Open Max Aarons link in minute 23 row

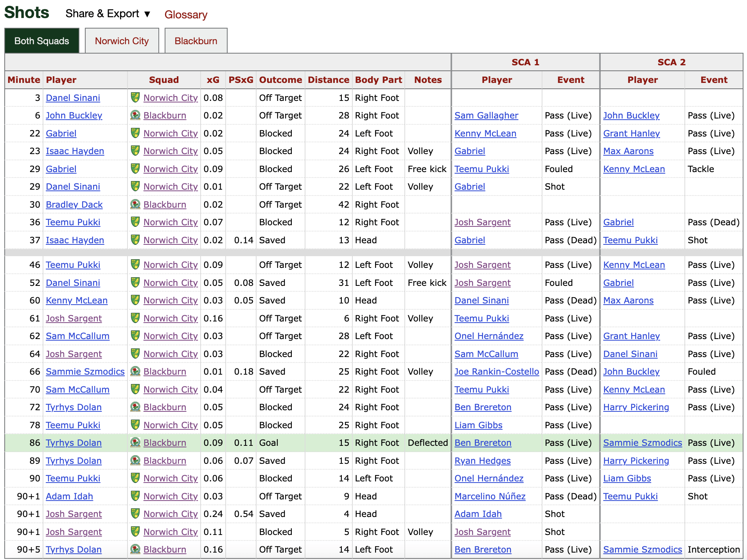tap(628, 151)
